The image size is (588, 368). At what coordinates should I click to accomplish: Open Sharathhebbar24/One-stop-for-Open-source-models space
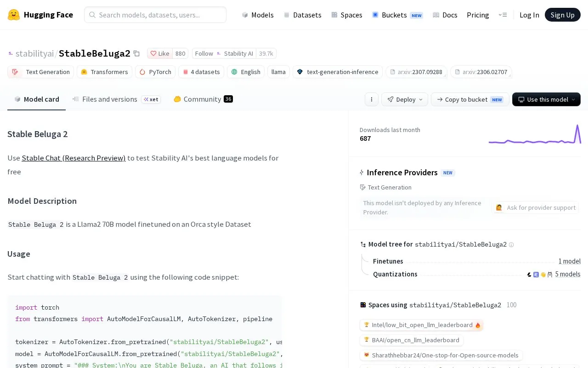coord(441,356)
